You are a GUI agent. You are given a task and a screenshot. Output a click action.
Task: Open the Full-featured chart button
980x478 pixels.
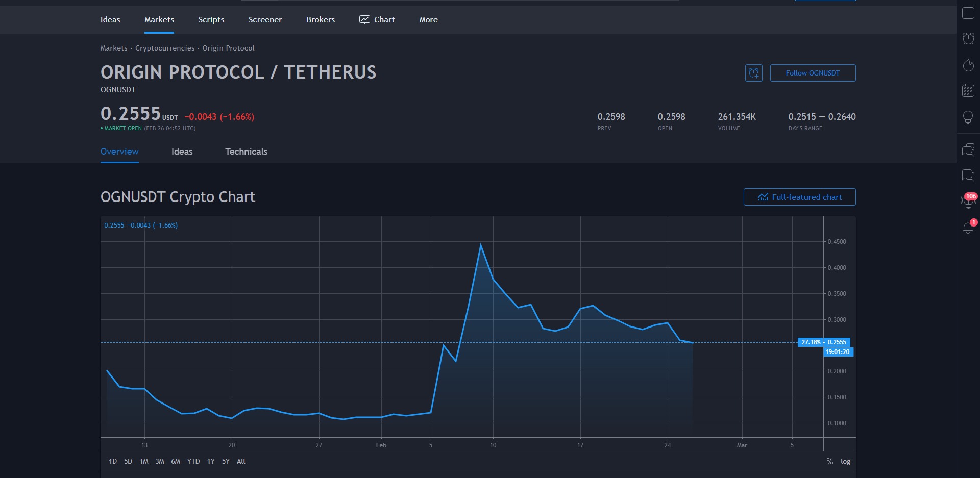point(799,197)
